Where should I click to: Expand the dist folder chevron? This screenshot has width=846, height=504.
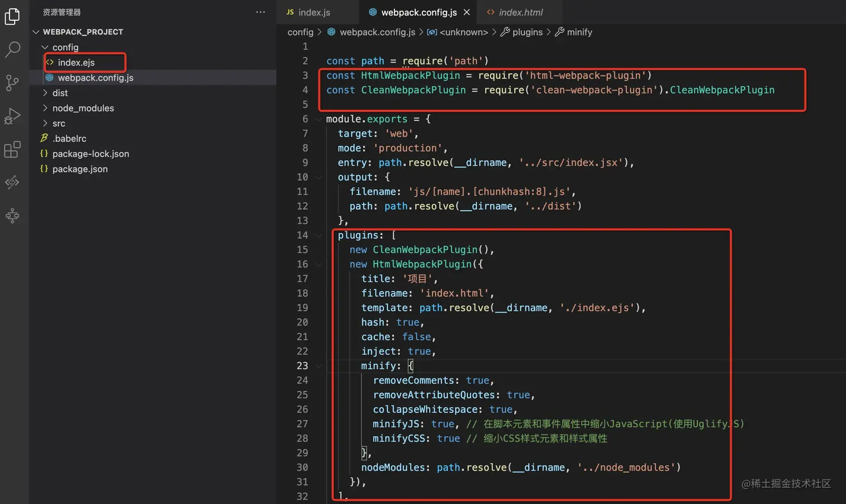pyautogui.click(x=45, y=92)
